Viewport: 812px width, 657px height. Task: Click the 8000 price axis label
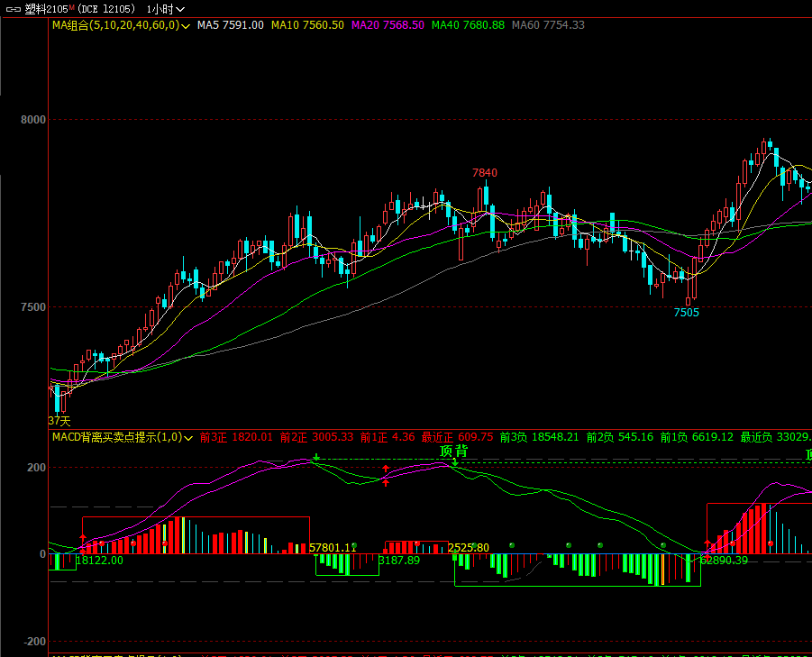coord(33,120)
